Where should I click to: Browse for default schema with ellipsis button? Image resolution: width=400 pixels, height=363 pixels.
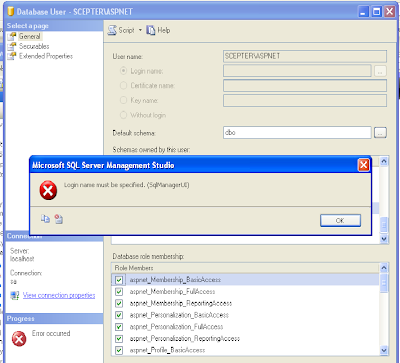click(x=380, y=133)
